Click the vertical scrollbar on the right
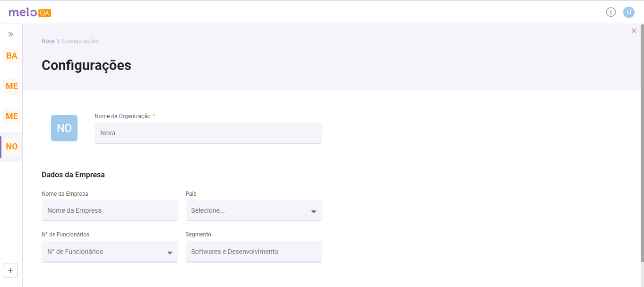This screenshot has height=287, width=644. (641, 142)
